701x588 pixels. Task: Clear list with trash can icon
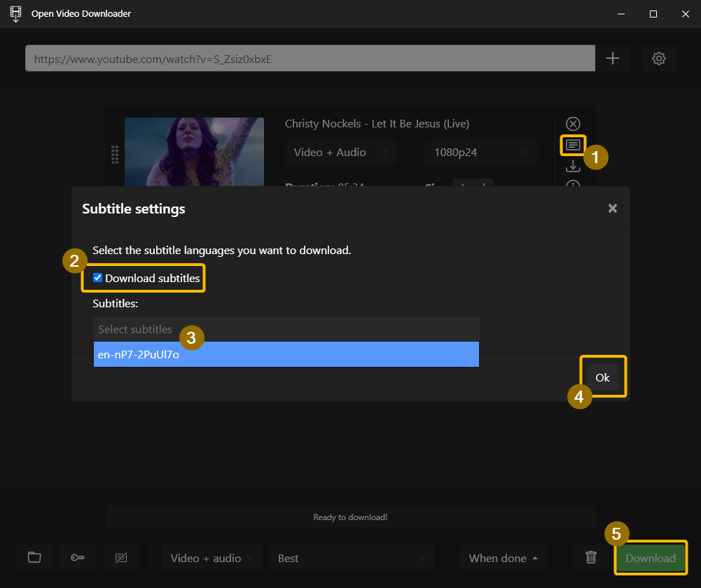[x=590, y=558]
